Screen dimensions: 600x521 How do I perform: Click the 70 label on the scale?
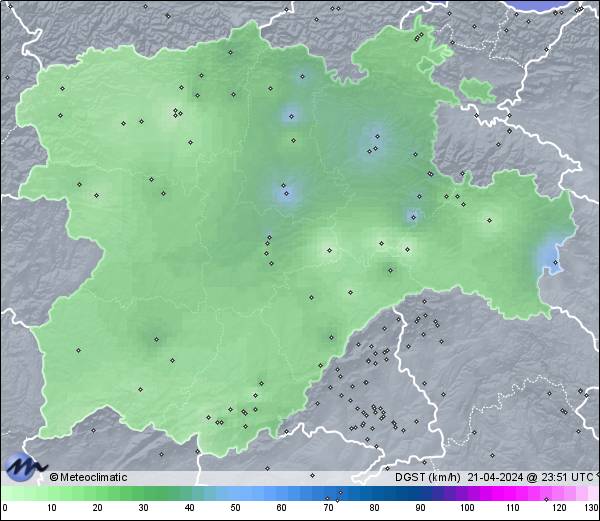coord(328,508)
